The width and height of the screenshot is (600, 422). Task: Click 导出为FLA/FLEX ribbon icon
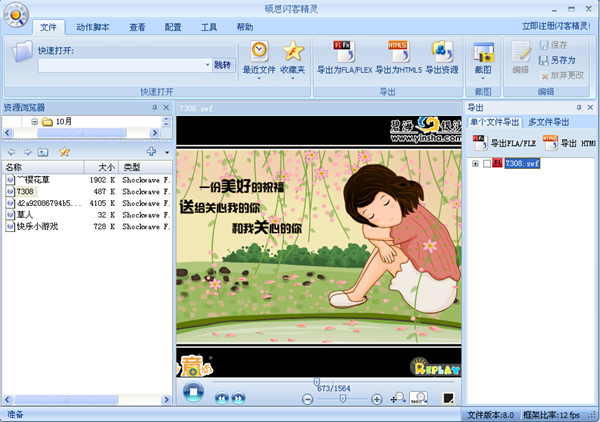pyautogui.click(x=344, y=57)
